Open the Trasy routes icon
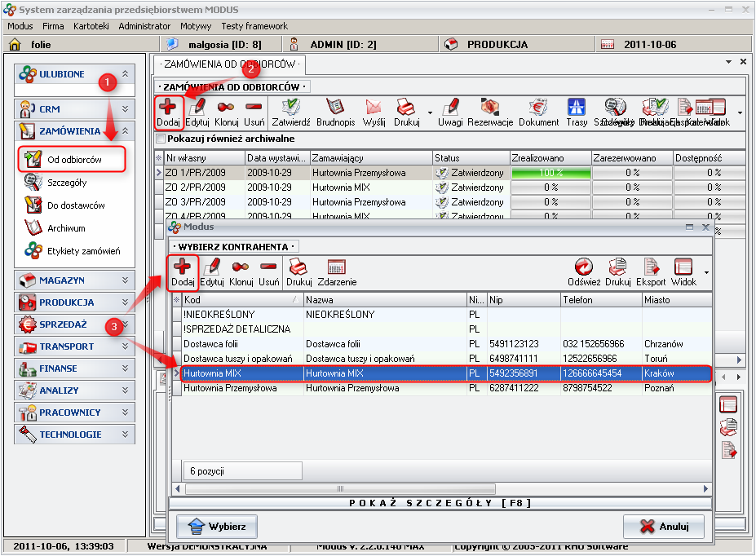 point(577,113)
